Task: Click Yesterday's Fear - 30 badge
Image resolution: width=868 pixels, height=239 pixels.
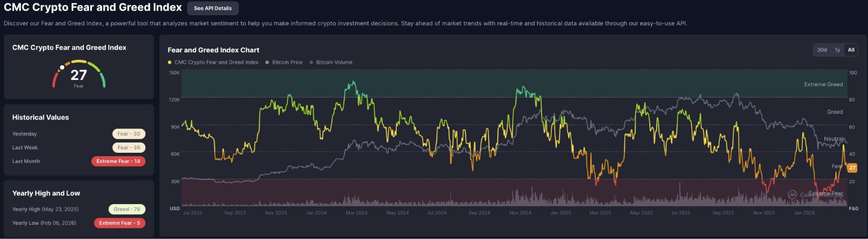Action: pyautogui.click(x=129, y=134)
